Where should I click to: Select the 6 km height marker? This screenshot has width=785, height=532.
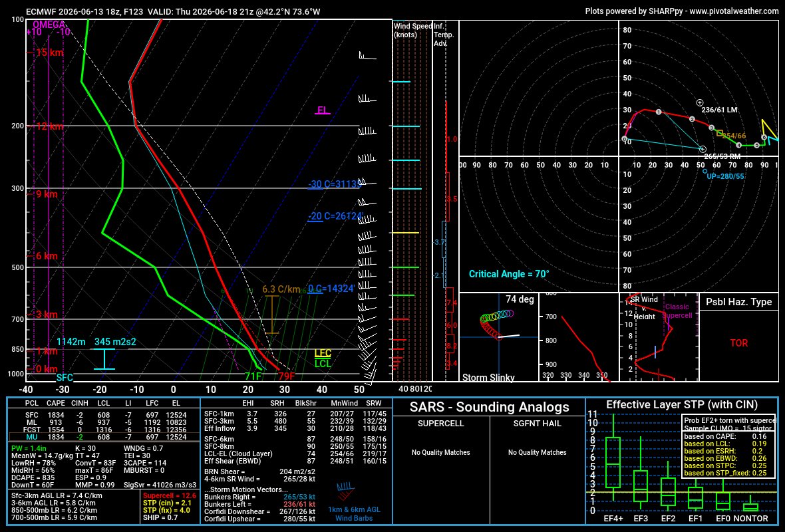coord(46,256)
